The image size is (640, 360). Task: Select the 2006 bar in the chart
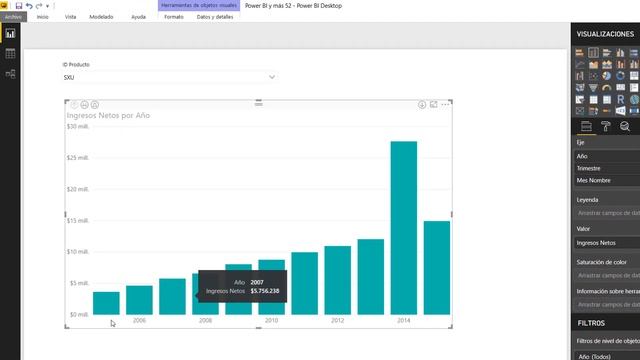click(139, 300)
